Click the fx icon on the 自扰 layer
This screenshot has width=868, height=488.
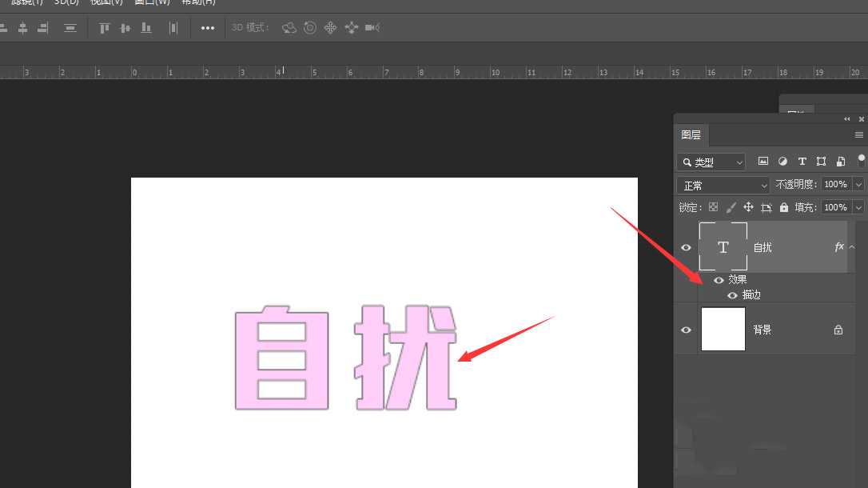(840, 247)
